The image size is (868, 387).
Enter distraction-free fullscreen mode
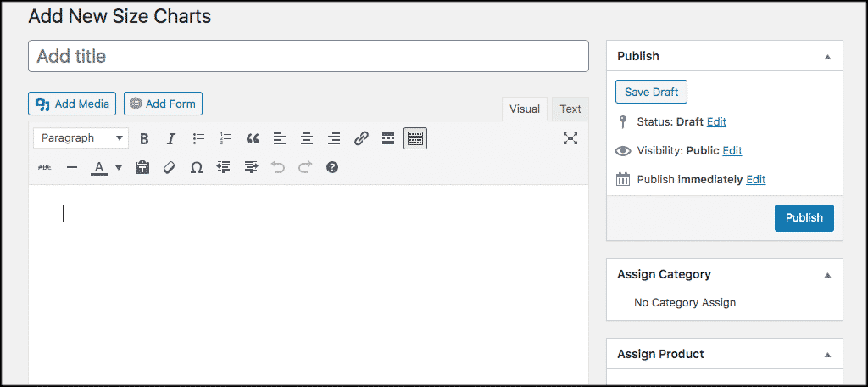570,138
